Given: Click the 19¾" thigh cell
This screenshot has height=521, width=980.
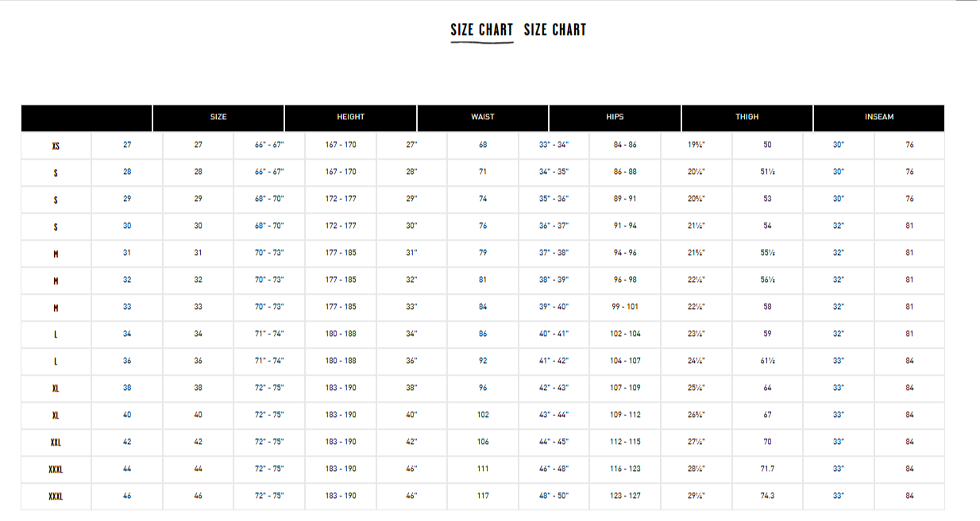Looking at the screenshot, I should (696, 145).
